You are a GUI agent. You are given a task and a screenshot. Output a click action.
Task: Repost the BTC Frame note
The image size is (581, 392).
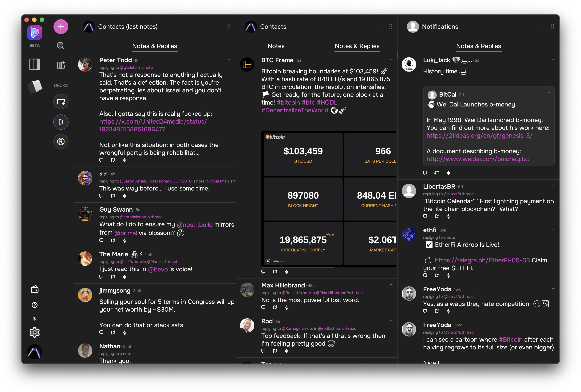tap(275, 271)
